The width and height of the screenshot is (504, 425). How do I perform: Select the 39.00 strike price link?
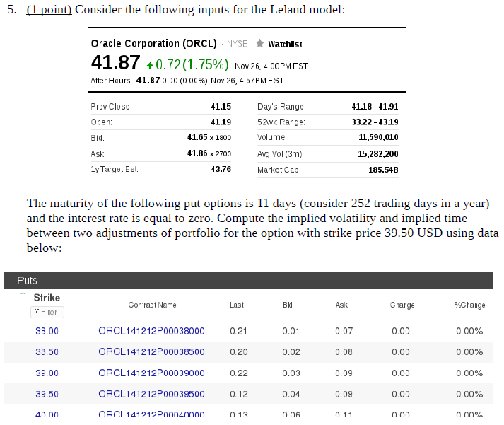click(x=47, y=373)
